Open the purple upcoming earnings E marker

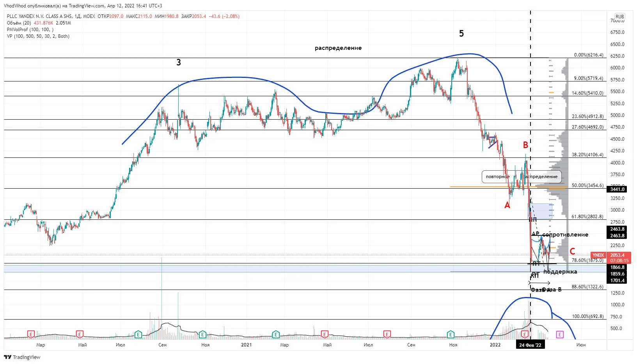click(x=560, y=334)
